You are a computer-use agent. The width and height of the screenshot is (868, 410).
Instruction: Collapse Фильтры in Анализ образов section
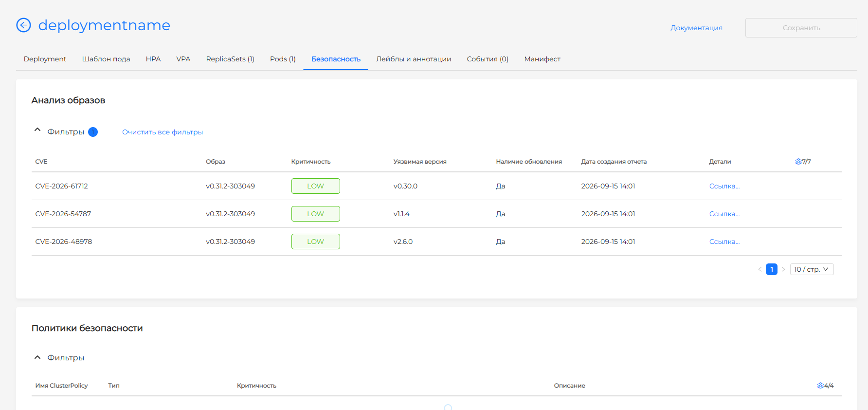point(37,130)
